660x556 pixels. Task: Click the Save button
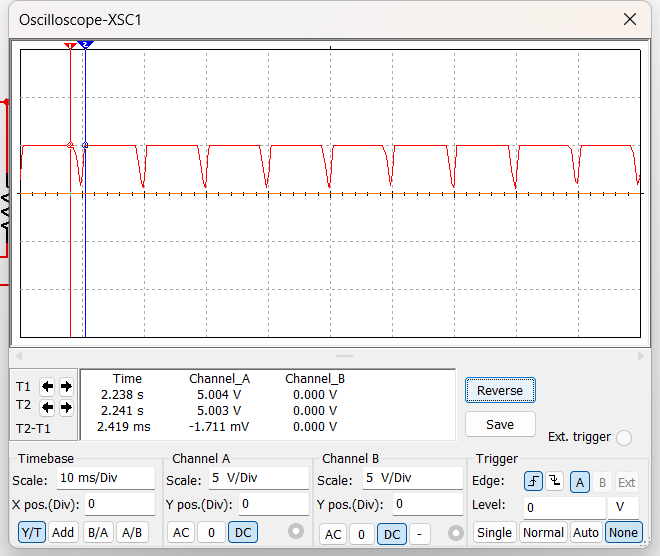(x=500, y=424)
